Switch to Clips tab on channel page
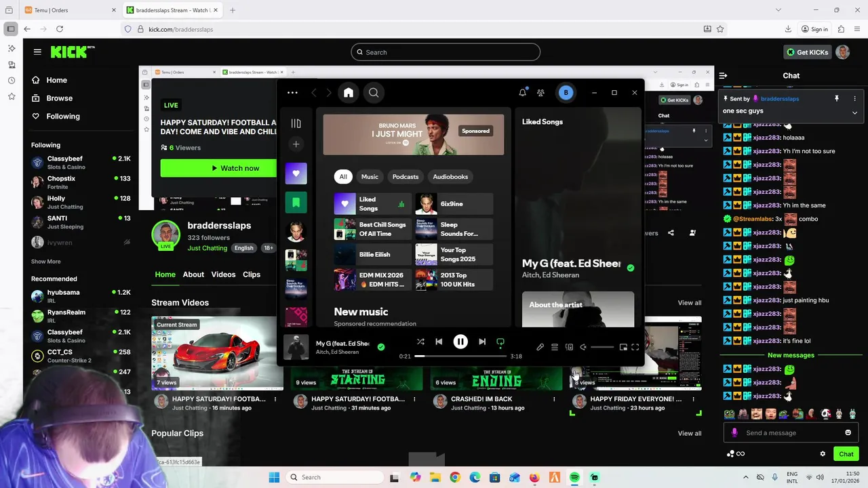The image size is (868, 488). [x=252, y=274]
